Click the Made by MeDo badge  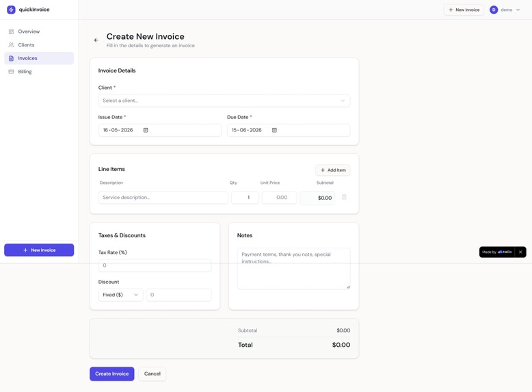point(497,252)
